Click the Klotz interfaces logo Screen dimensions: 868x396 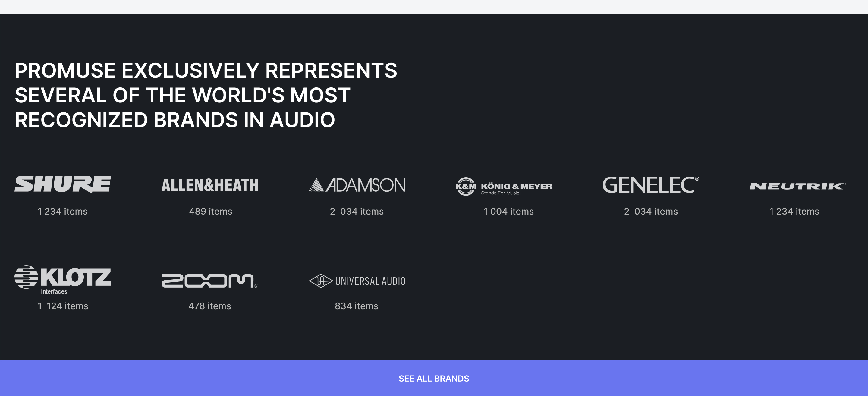pyautogui.click(x=63, y=280)
